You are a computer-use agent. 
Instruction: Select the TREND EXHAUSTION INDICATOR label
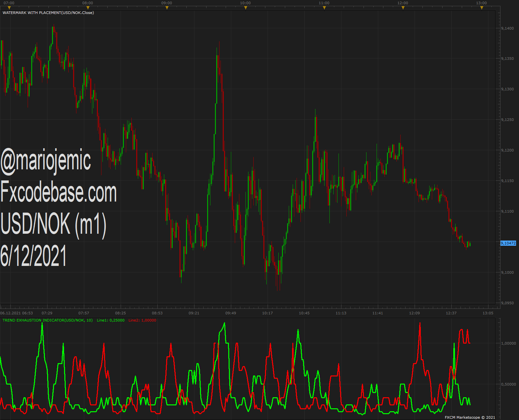47,320
